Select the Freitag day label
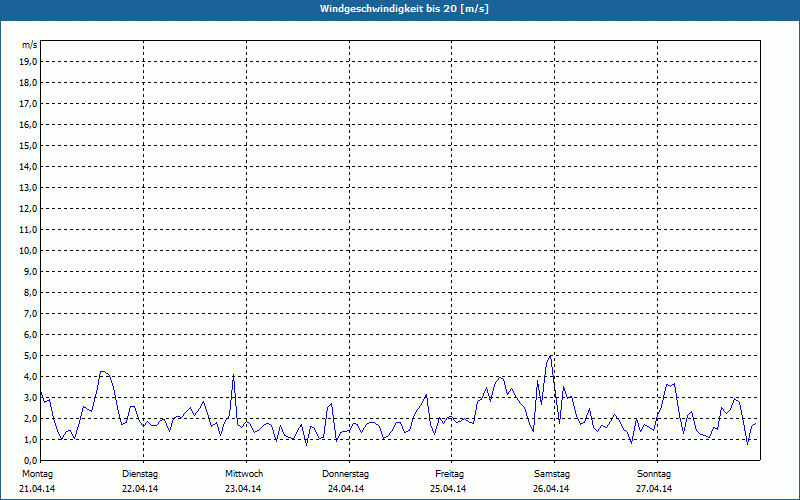The image size is (800, 500). [x=450, y=473]
